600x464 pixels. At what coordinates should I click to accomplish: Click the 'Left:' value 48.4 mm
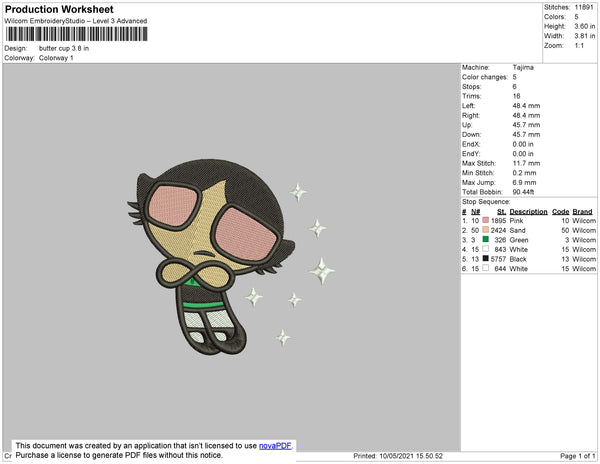click(x=527, y=106)
